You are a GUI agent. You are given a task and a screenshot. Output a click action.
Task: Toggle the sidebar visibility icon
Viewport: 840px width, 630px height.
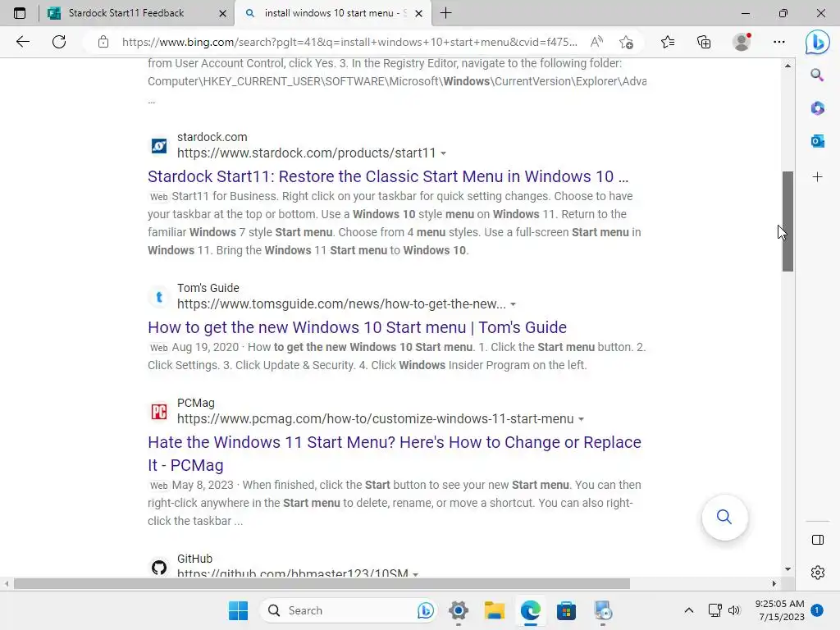[x=818, y=540]
